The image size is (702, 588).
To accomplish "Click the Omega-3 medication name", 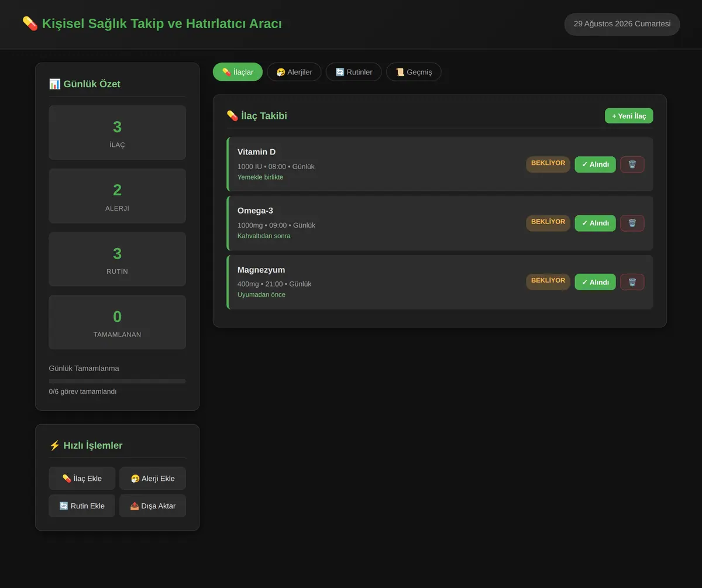I will pyautogui.click(x=255, y=211).
